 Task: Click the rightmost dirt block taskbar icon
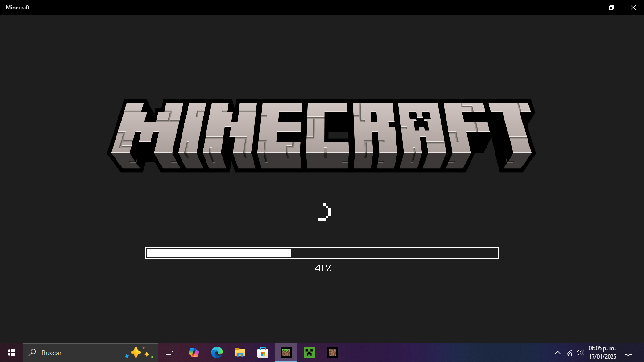pyautogui.click(x=332, y=353)
